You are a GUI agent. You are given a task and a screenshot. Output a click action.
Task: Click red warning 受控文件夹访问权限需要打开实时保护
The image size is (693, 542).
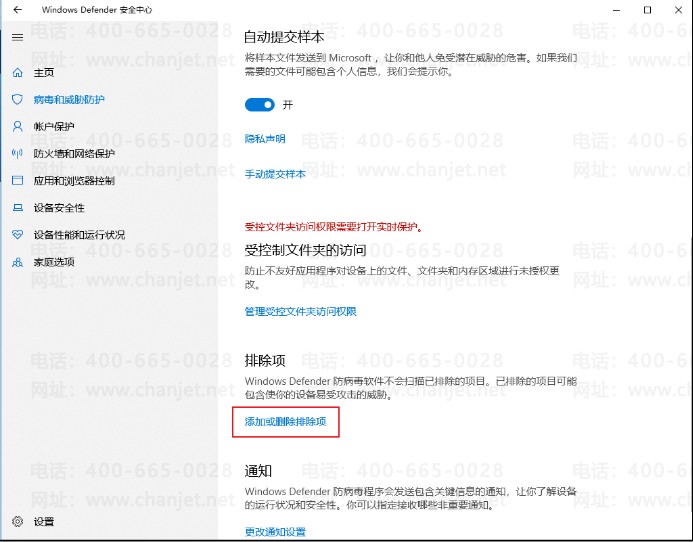click(334, 227)
